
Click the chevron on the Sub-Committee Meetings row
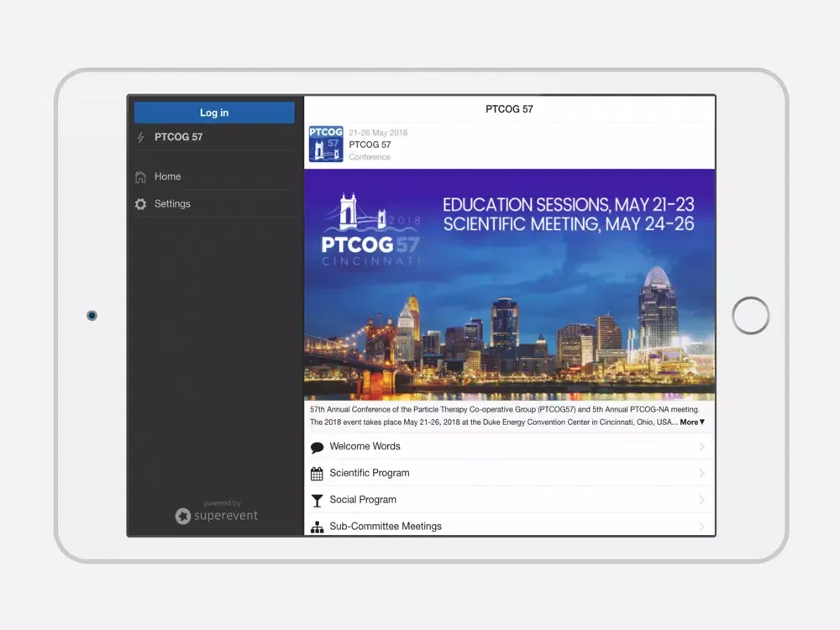point(701,527)
